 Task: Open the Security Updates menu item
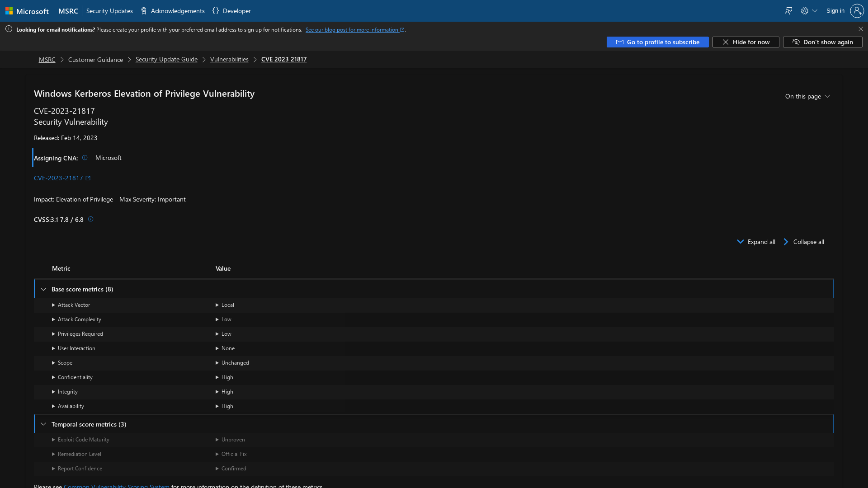[109, 11]
